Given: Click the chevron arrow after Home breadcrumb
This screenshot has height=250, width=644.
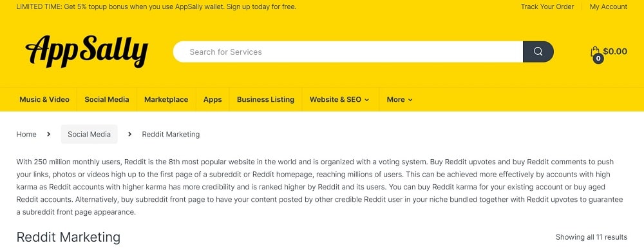Looking at the screenshot, I should (48, 134).
